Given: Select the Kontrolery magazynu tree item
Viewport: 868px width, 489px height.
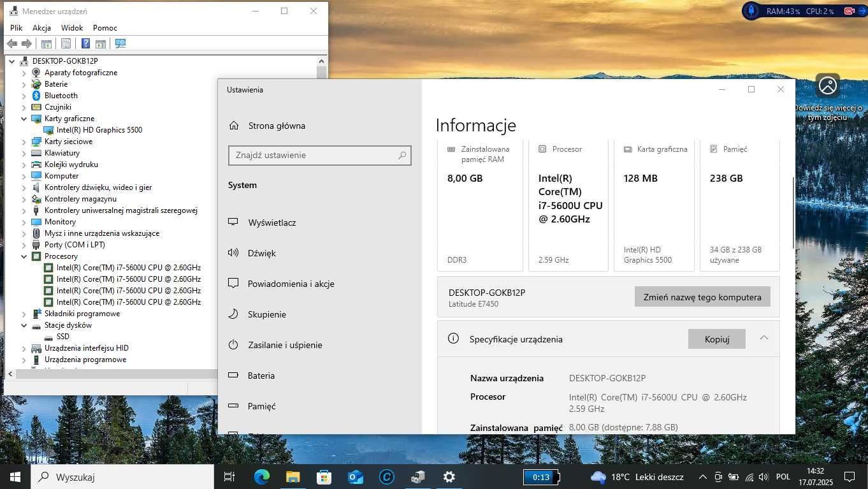Looking at the screenshot, I should click(80, 199).
